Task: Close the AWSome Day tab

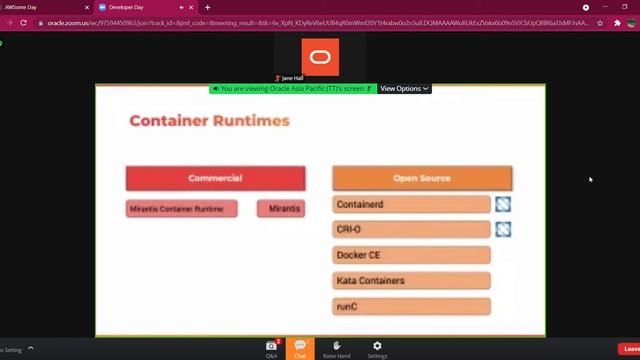Action: (x=87, y=7)
